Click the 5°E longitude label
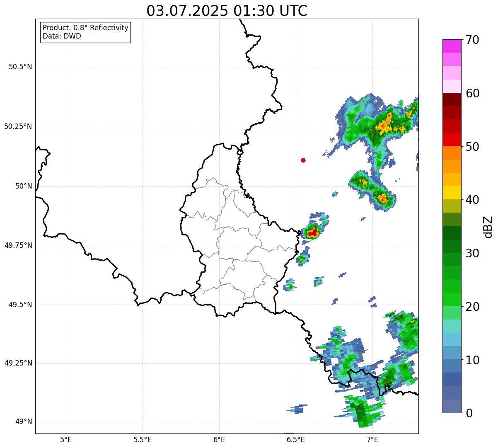Image resolution: width=498 pixels, height=448 pixels. 66,439
